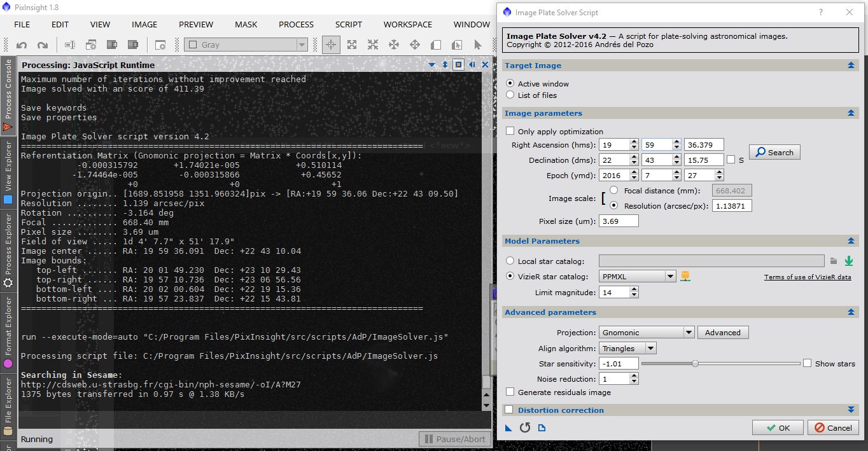Click the new instance triangle icon
Viewport: 868px width, 451px height.
point(509,427)
